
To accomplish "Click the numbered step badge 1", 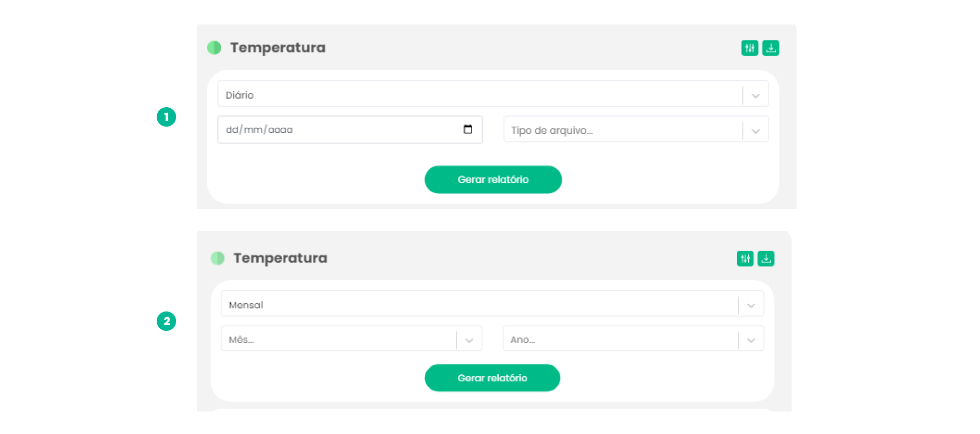I will [166, 117].
